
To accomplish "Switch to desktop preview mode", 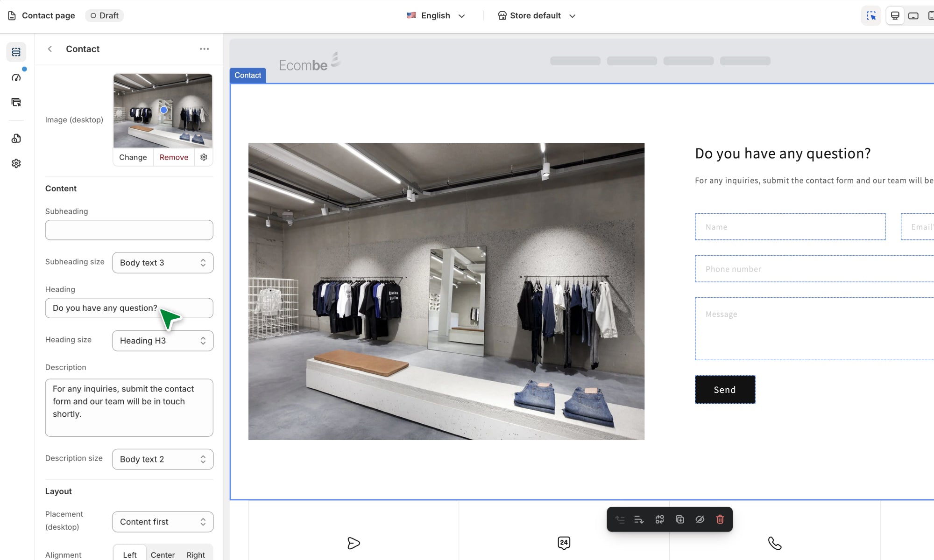I will [x=895, y=16].
